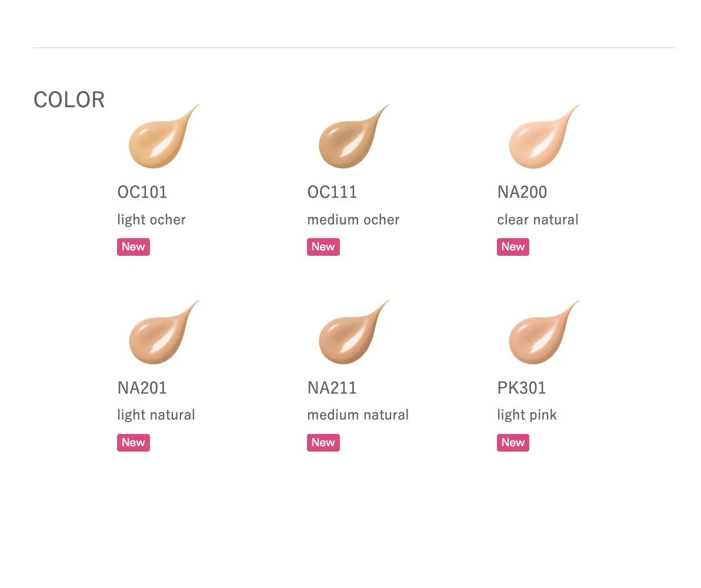Click the New badge under medium natural
The height and width of the screenshot is (588, 701).
click(x=323, y=443)
